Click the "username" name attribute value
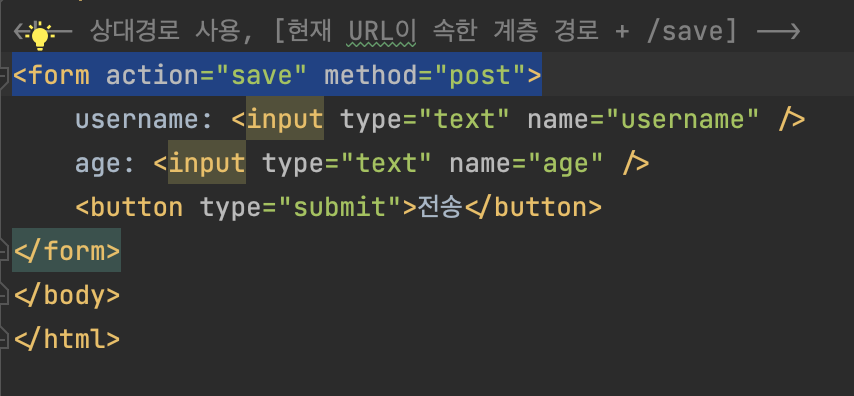The width and height of the screenshot is (854, 396). point(682,119)
